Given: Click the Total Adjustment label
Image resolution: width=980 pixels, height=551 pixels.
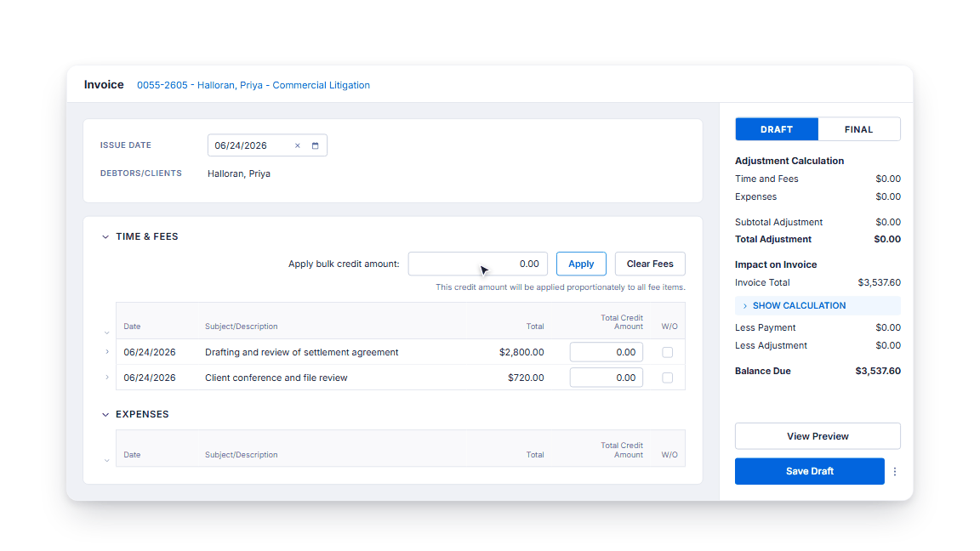Looking at the screenshot, I should pyautogui.click(x=773, y=239).
